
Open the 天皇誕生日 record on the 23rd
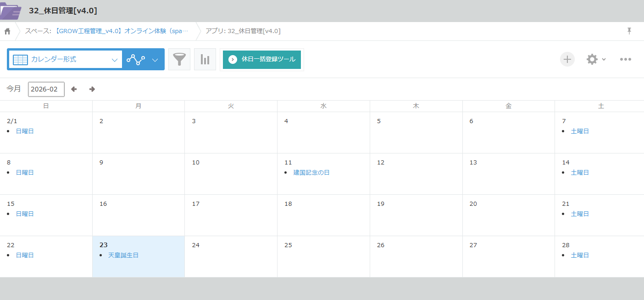point(123,255)
